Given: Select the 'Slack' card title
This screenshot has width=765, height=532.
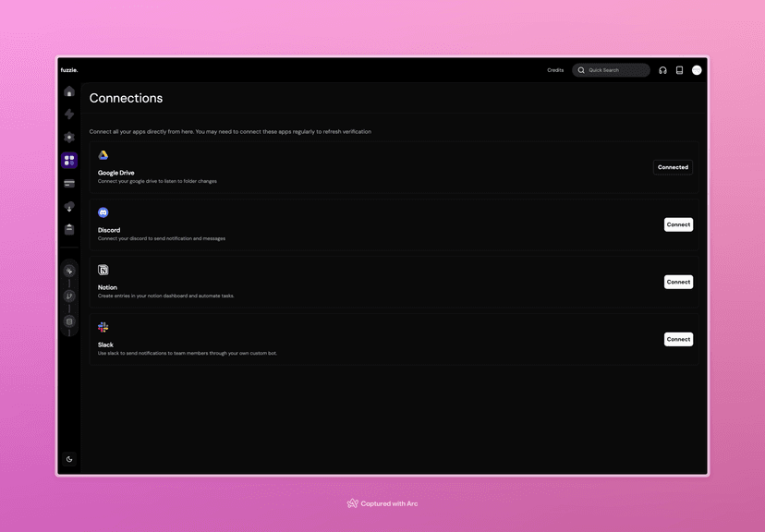Looking at the screenshot, I should 105,345.
